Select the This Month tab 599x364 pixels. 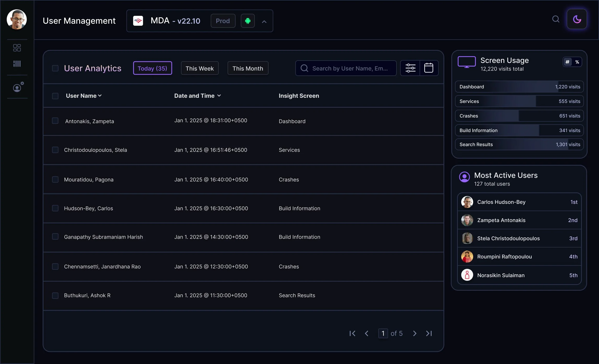tap(248, 68)
